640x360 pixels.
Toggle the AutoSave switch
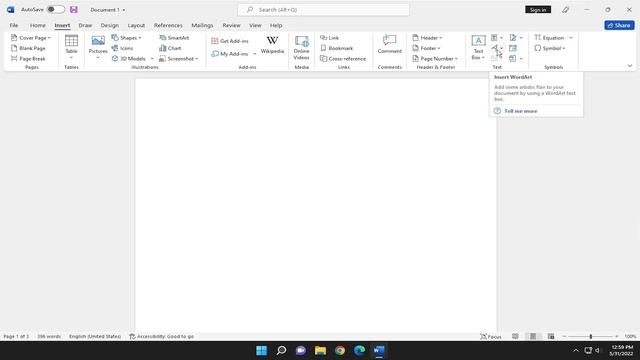click(x=56, y=9)
